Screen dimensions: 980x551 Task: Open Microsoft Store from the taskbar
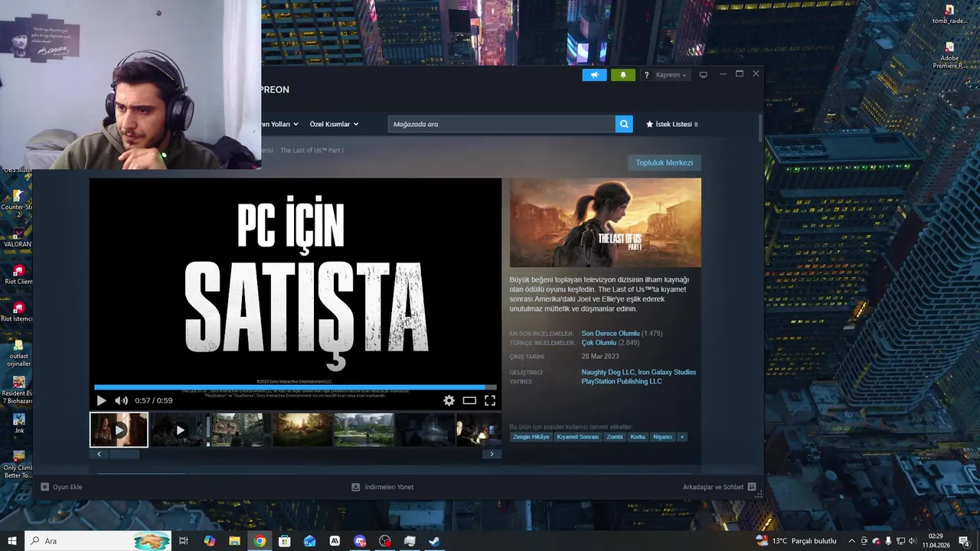click(285, 541)
